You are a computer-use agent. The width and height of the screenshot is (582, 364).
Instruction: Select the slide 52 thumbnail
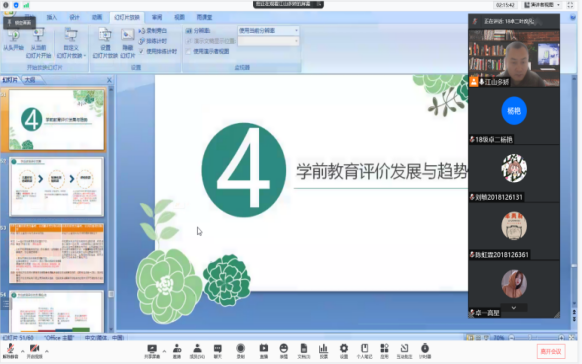[56, 186]
